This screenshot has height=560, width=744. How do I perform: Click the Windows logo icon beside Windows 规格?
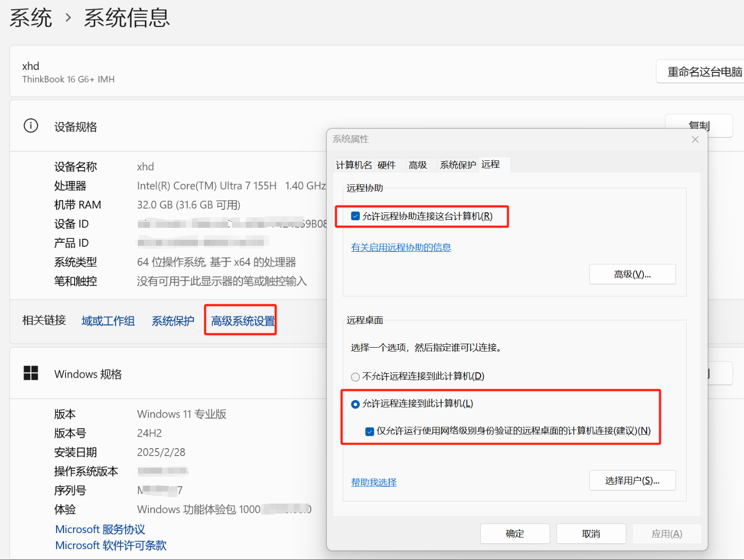click(31, 373)
